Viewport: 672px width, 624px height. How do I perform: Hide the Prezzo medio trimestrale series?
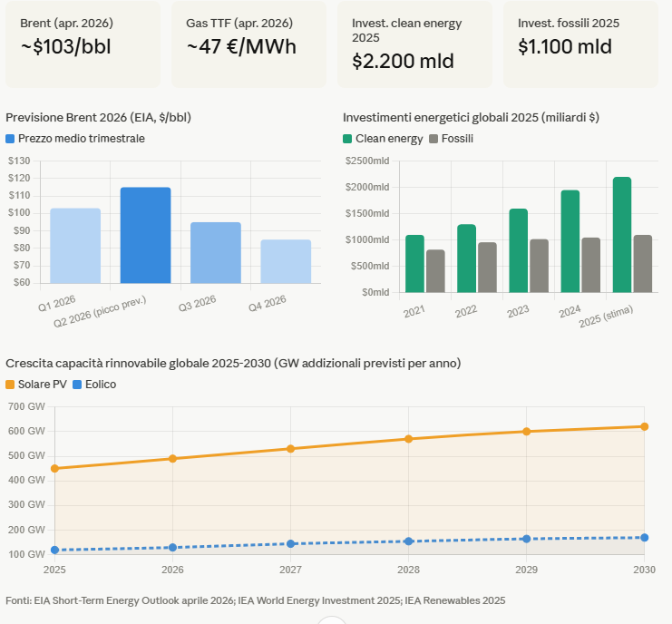[x=75, y=139]
